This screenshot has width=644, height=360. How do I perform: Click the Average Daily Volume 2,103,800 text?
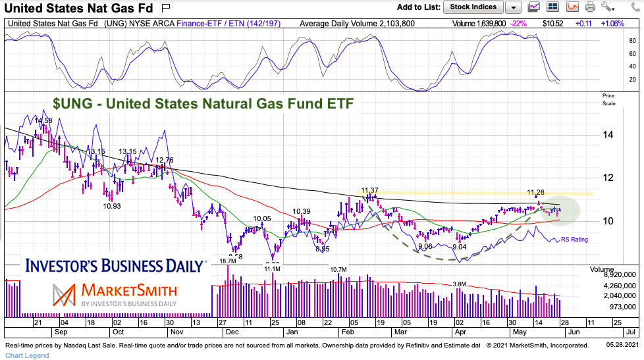[357, 24]
